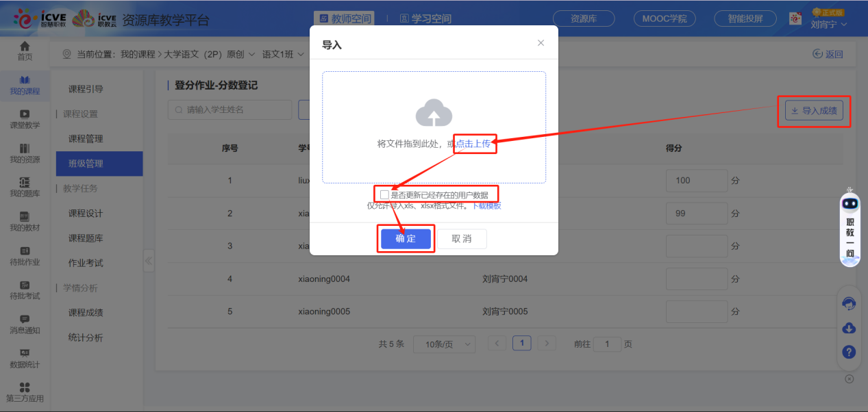Screen dimensions: 868x412
Task: Select the 教师空间 tab
Action: [344, 18]
